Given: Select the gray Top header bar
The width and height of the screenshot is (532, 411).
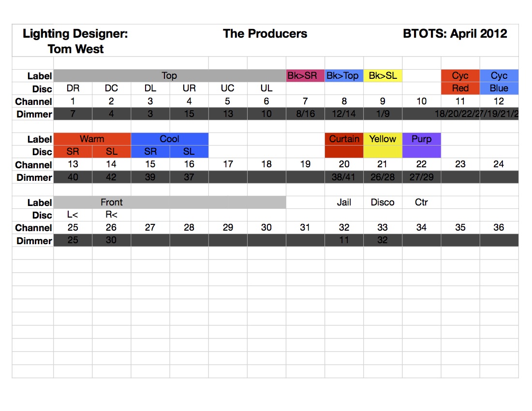Looking at the screenshot, I should [x=169, y=76].
